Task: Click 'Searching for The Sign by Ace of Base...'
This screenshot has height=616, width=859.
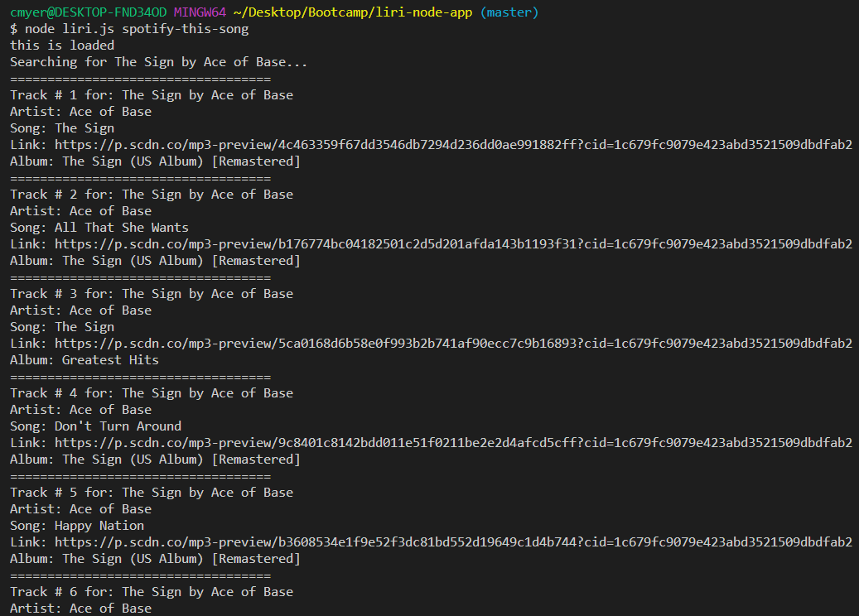Action: click(159, 62)
